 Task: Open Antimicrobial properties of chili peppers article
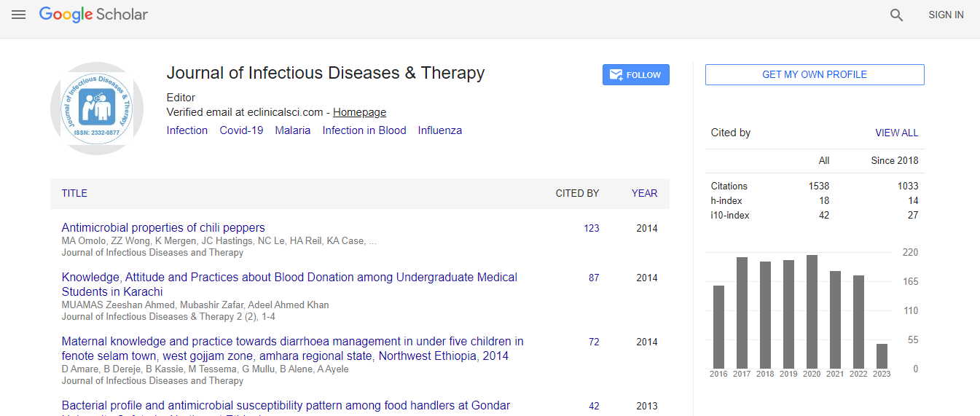pos(163,228)
